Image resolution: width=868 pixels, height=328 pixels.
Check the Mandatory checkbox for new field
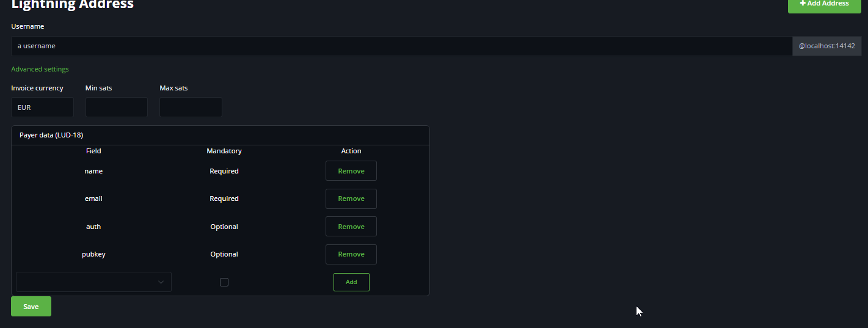tap(224, 282)
